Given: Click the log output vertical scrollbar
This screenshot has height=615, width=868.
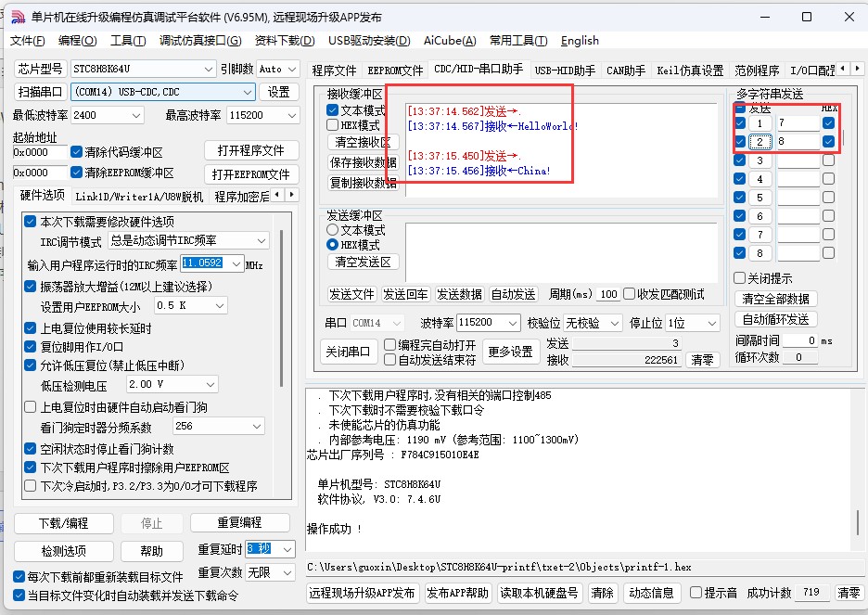Looking at the screenshot, I should click(858, 521).
